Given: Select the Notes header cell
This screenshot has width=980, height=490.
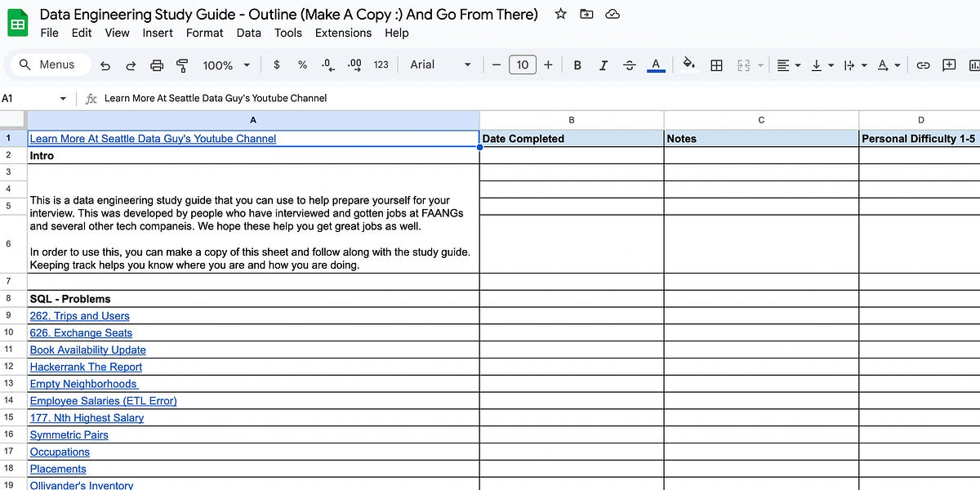Looking at the screenshot, I should pyautogui.click(x=761, y=139).
